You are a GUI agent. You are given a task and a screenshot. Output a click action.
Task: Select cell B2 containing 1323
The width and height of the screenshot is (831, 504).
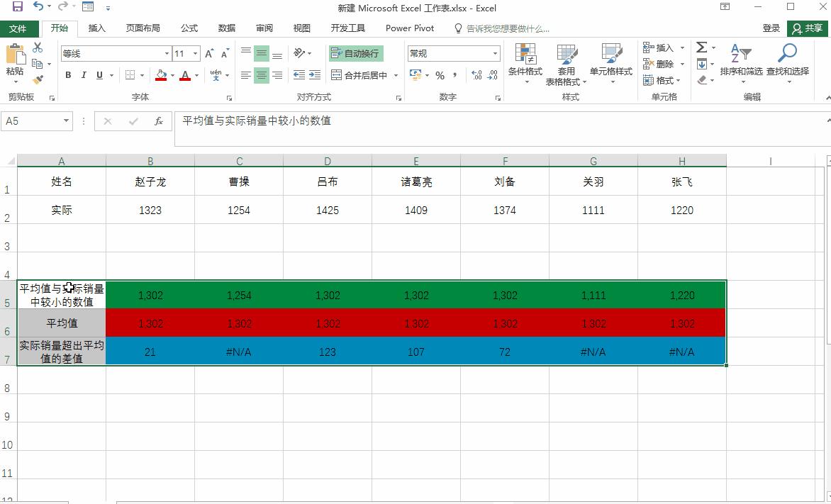150,210
